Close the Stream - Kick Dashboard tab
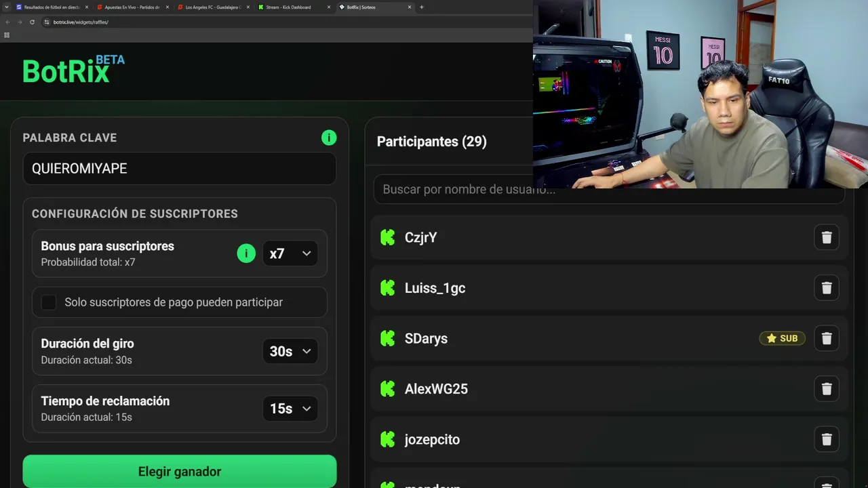868x488 pixels. tap(329, 7)
